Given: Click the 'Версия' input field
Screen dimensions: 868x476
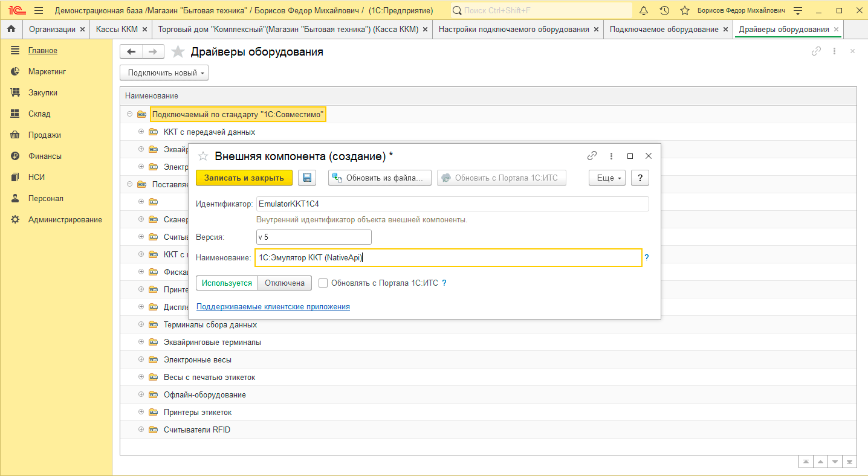Looking at the screenshot, I should 314,237.
